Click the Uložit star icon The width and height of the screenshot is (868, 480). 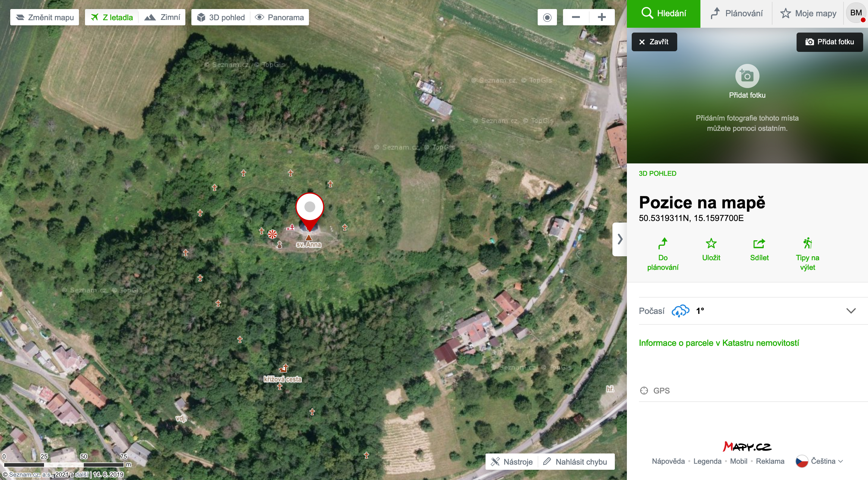click(x=711, y=243)
